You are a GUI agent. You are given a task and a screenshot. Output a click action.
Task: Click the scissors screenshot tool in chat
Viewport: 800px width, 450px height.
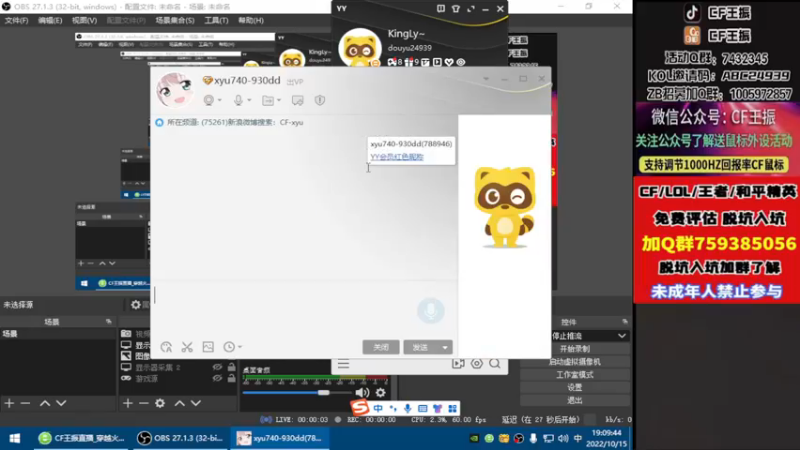[187, 347]
